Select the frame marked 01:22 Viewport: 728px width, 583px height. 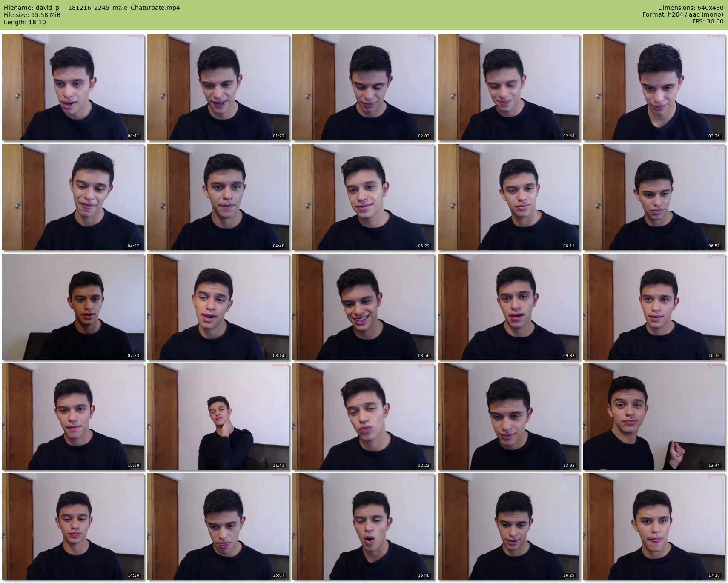coord(218,87)
